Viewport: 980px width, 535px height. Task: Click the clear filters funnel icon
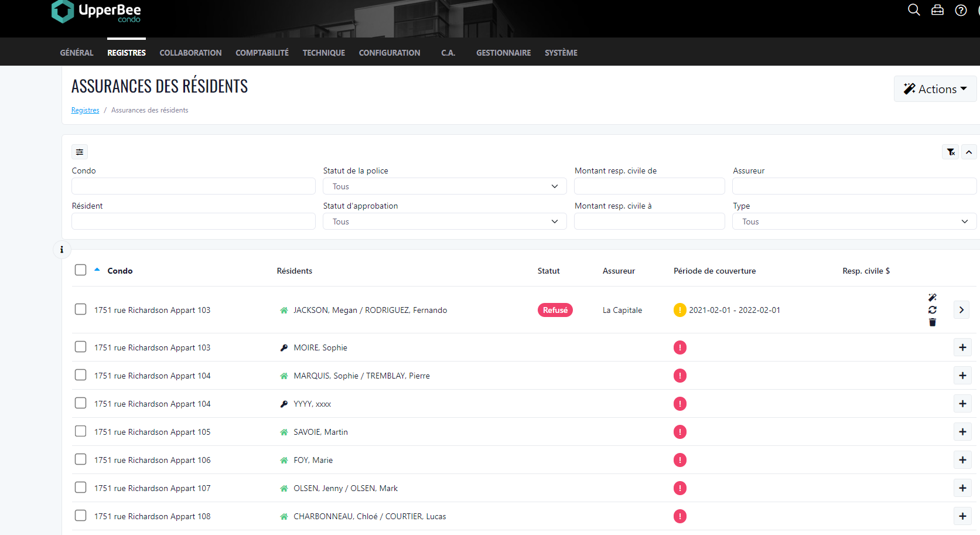tap(951, 152)
